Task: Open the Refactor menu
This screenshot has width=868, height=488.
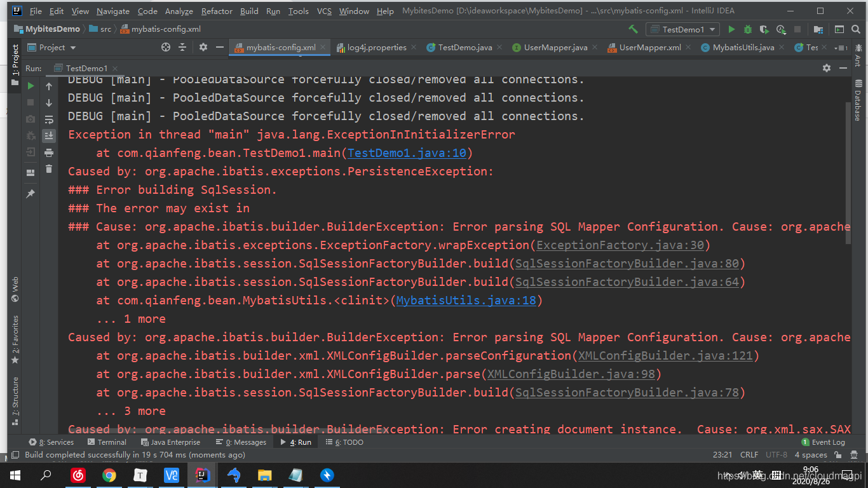Action: point(217,11)
